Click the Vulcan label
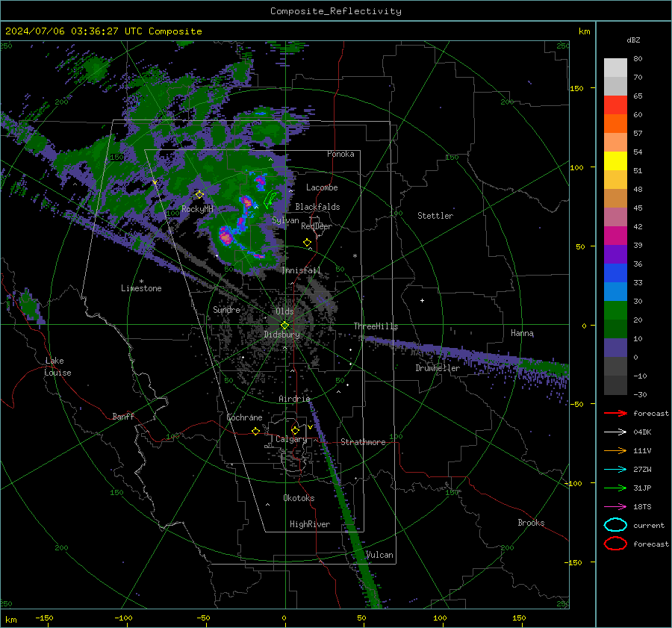Screen dimensions: 672x628 [379, 555]
